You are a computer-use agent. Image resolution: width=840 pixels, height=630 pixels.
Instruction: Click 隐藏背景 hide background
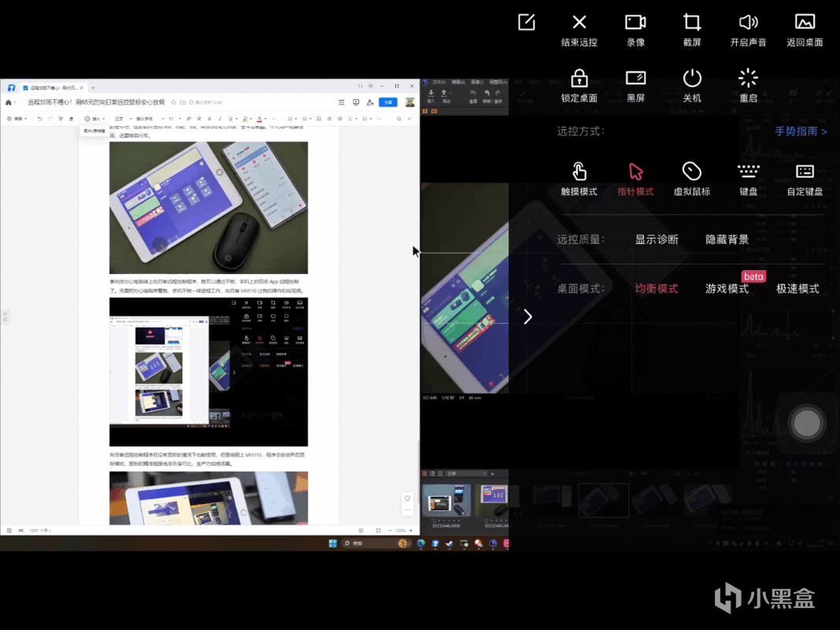pos(727,239)
